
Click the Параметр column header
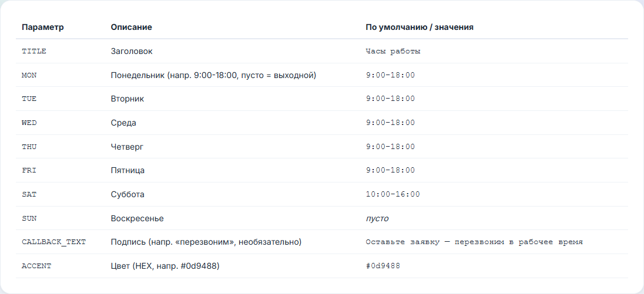43,28
